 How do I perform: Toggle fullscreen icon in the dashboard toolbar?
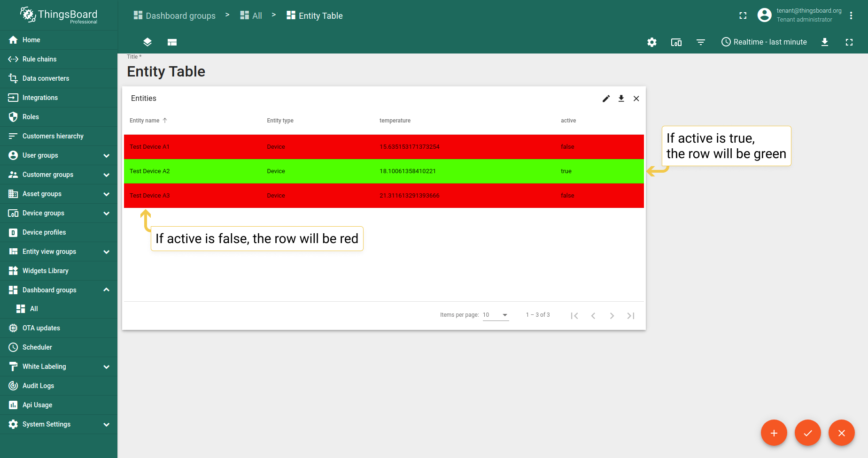point(849,42)
